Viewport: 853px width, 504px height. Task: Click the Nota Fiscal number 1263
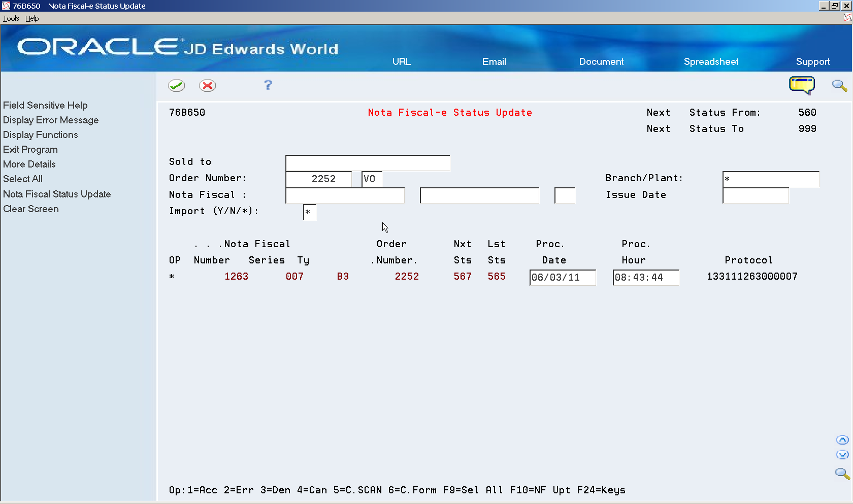click(236, 277)
